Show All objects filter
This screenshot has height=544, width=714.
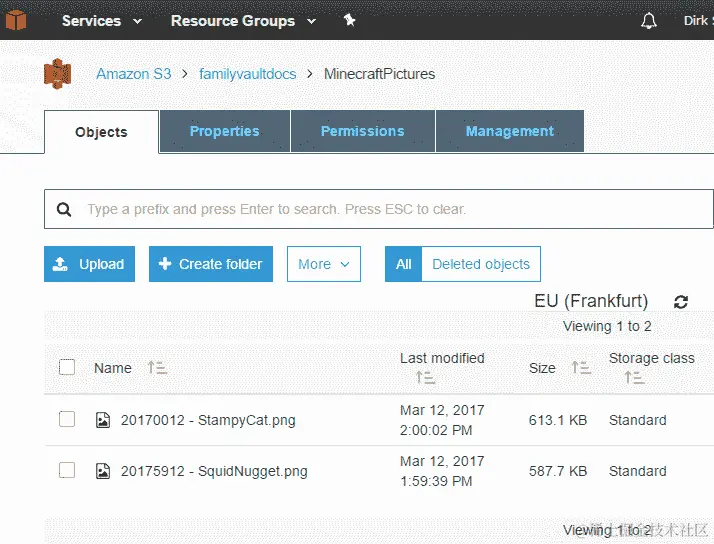pyautogui.click(x=403, y=264)
